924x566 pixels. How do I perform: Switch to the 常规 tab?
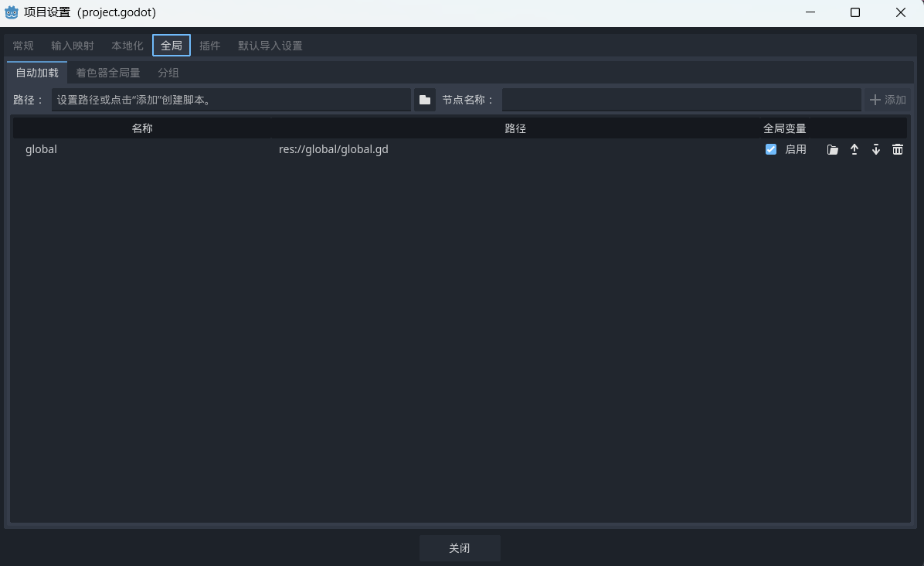click(23, 46)
